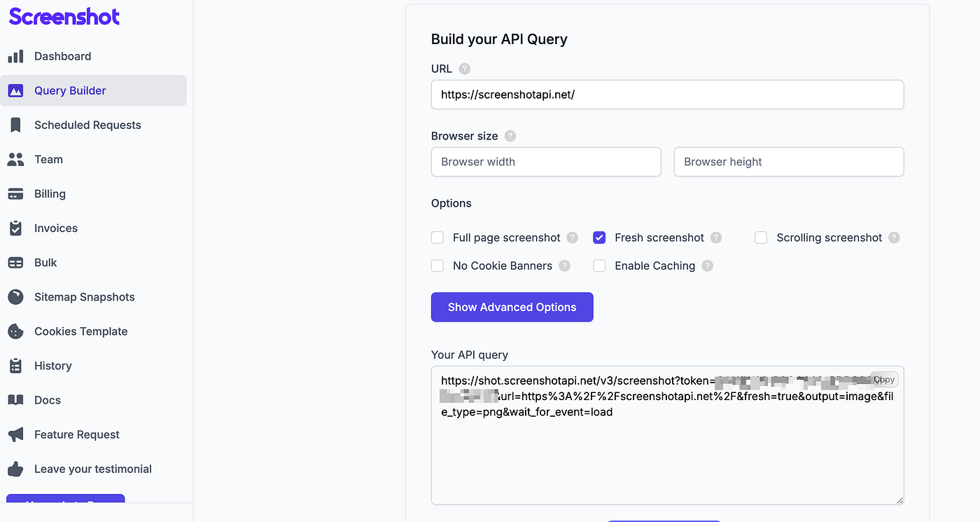Viewport: 980px width, 522px height.
Task: Click the Scheduled Requests bookmark icon
Action: tap(15, 125)
